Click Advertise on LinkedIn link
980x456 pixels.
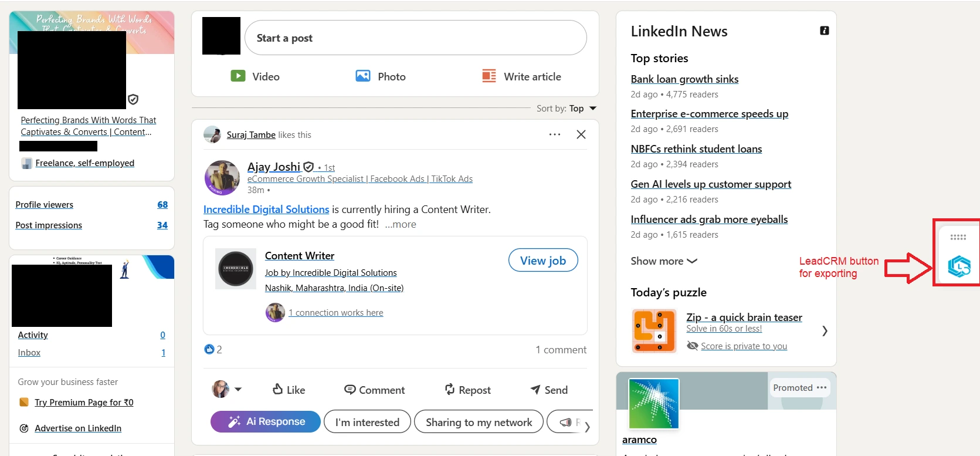coord(78,428)
